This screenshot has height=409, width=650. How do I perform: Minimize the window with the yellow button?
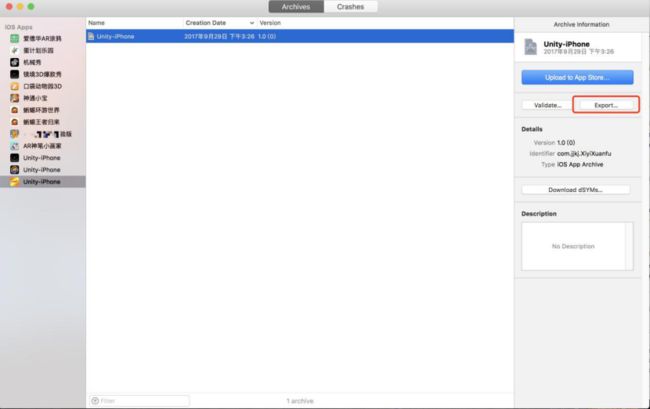[x=20, y=7]
